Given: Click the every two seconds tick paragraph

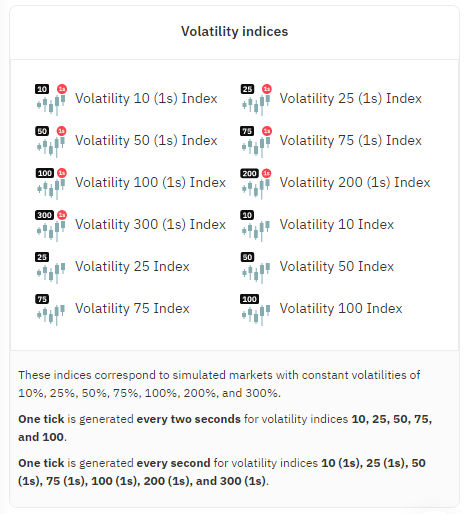Looking at the screenshot, I should coord(225,428).
